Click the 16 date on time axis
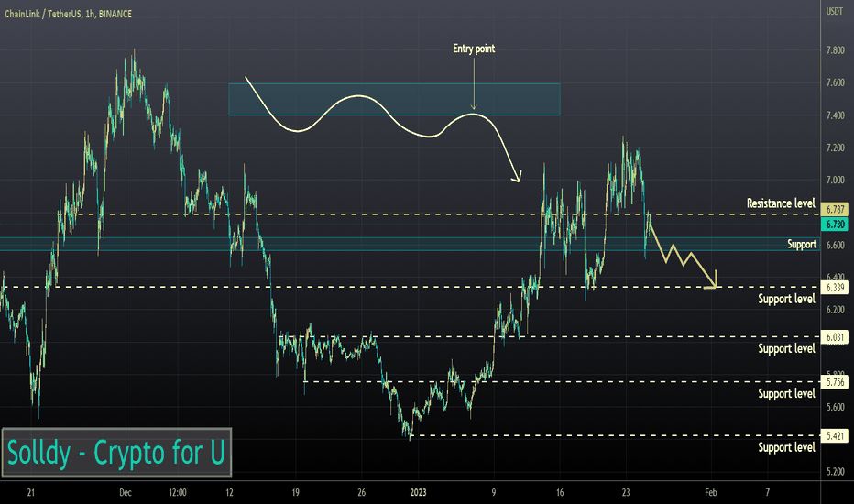The width and height of the screenshot is (854, 504). 560,493
